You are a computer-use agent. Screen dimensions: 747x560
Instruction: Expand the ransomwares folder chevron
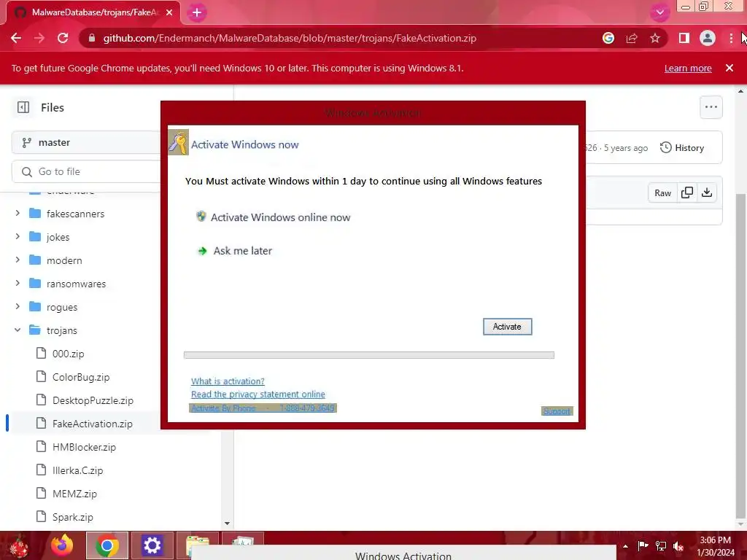pos(18,284)
